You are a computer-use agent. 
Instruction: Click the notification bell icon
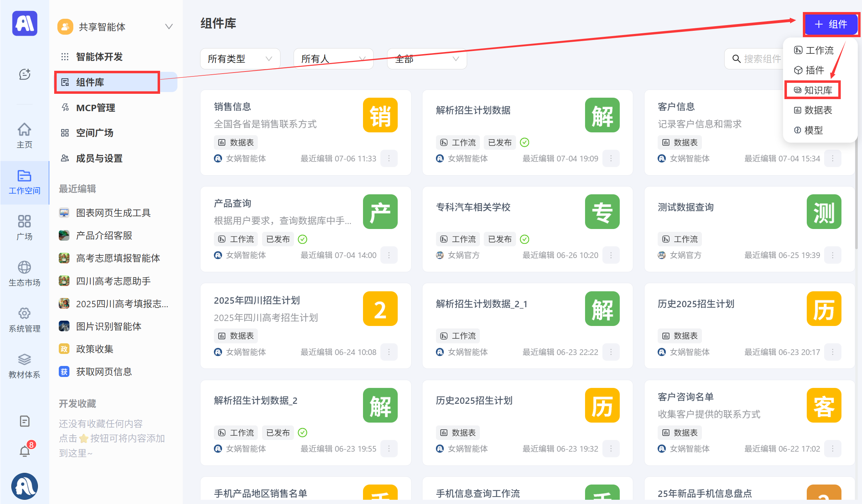tap(24, 451)
